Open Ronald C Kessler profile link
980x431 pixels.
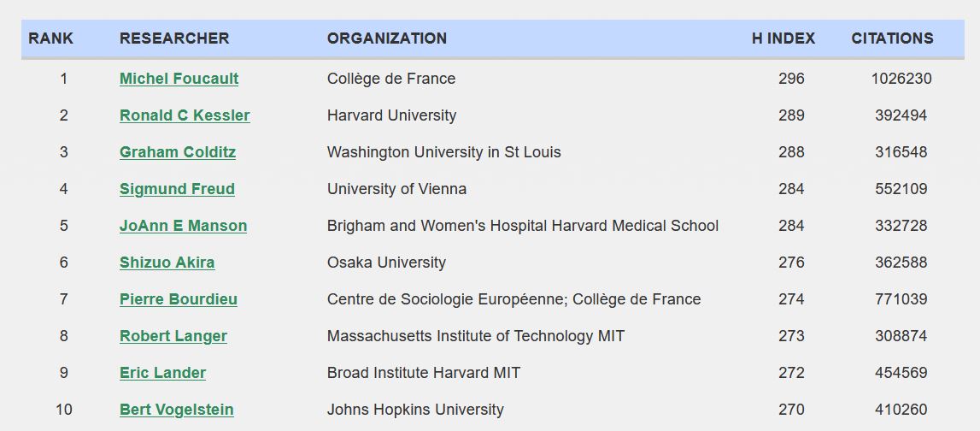click(x=185, y=115)
